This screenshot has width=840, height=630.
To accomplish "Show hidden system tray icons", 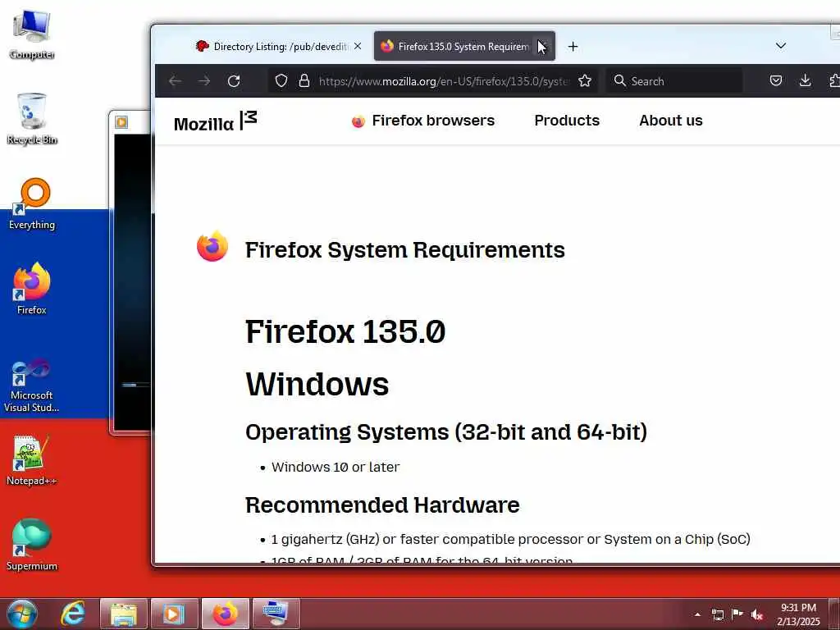I will pyautogui.click(x=697, y=614).
